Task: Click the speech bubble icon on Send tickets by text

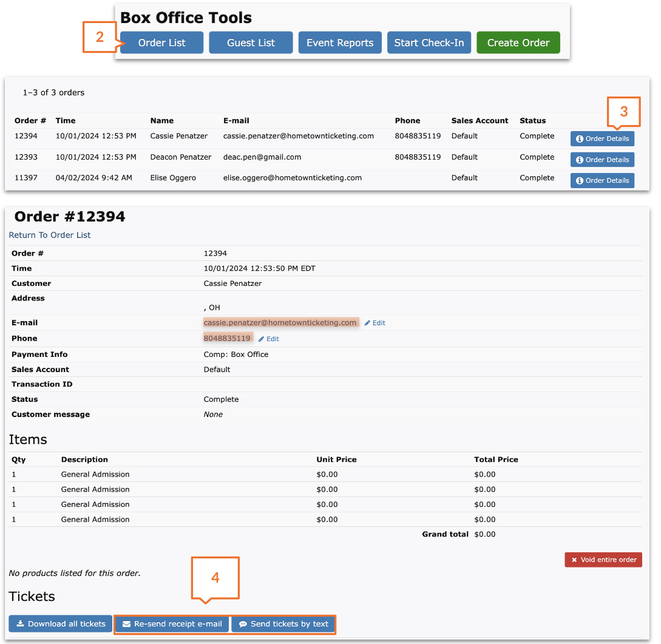Action: click(243, 624)
